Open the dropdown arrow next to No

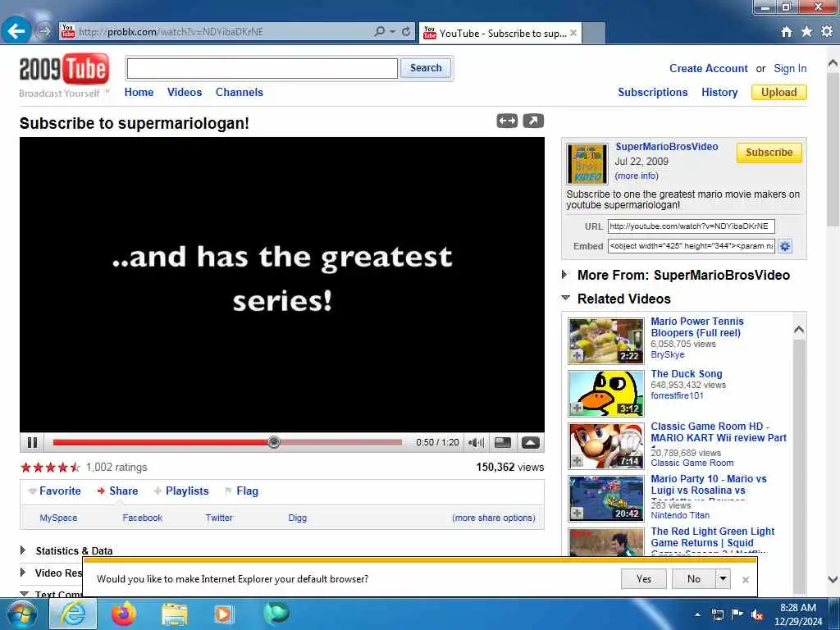tap(723, 578)
